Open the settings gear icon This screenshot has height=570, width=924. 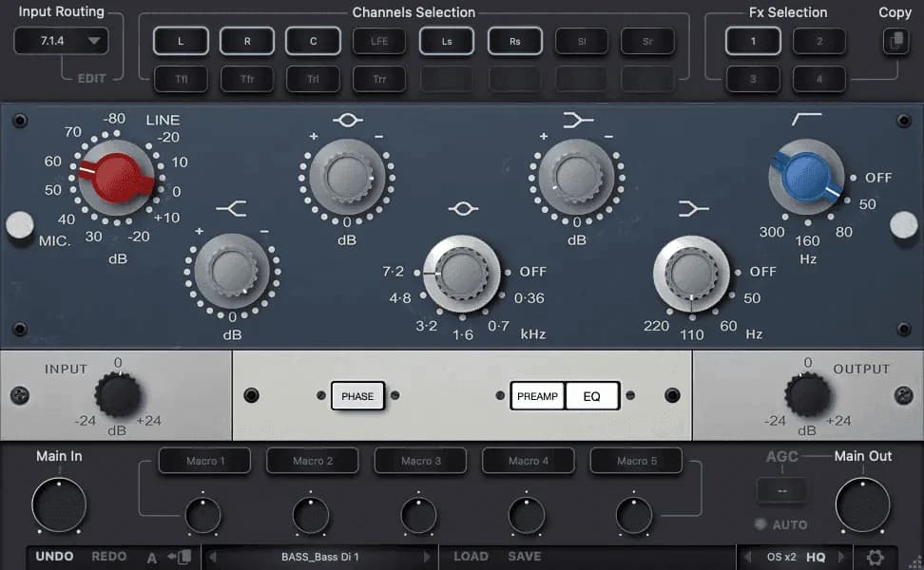(x=875, y=558)
